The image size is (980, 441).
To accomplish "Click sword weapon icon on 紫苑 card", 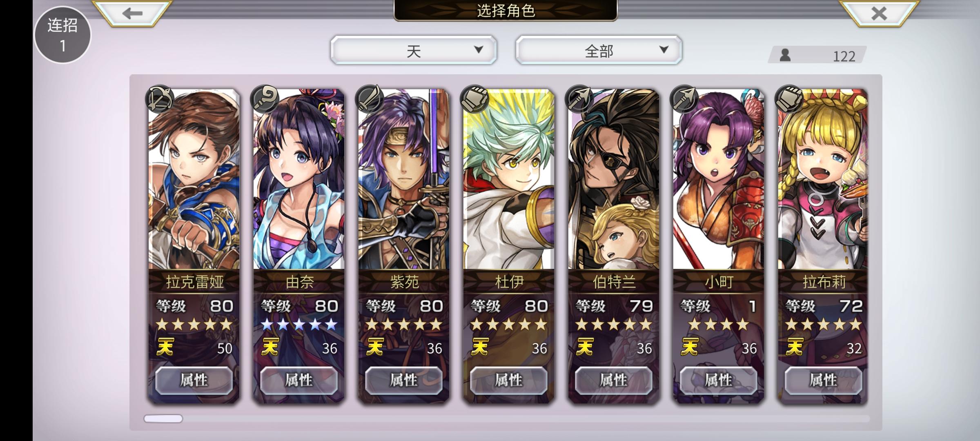I will coord(370,99).
